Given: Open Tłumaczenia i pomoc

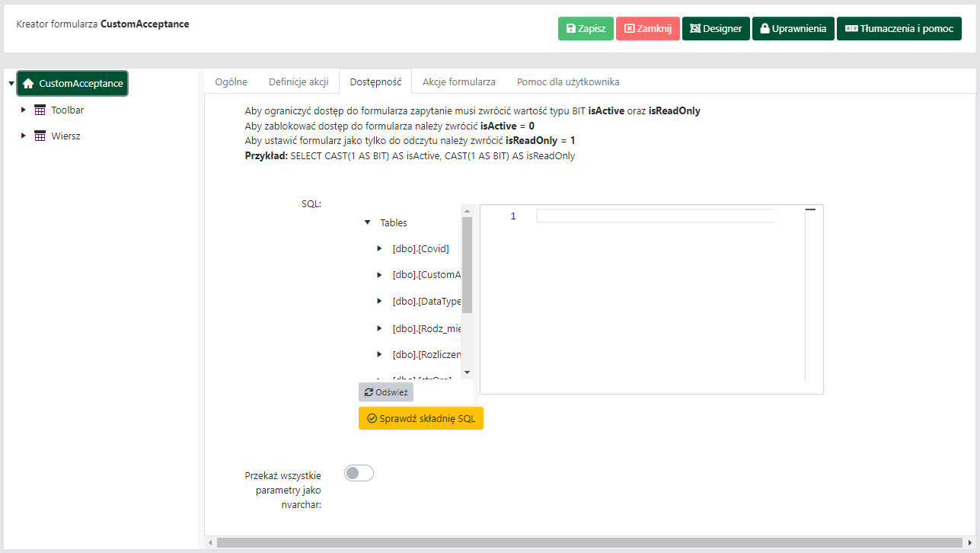Looking at the screenshot, I should (x=899, y=29).
